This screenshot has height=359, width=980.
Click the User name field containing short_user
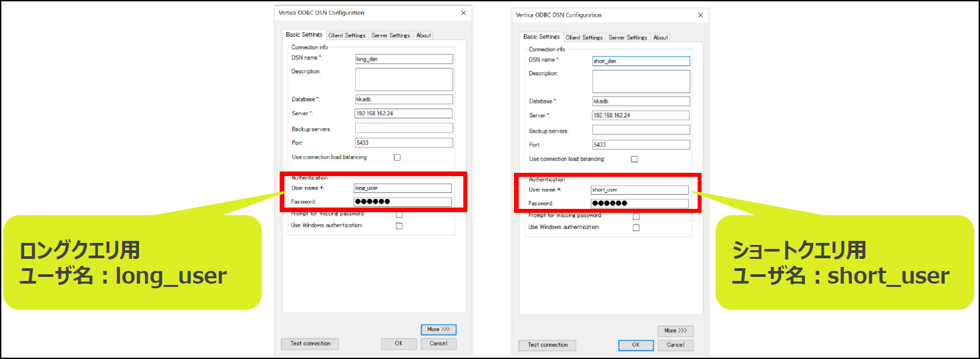(639, 190)
